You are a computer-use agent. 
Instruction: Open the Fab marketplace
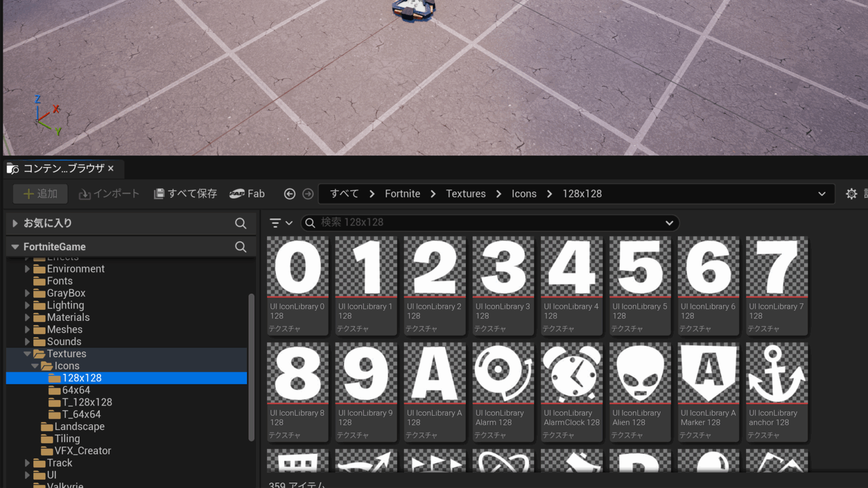pos(248,194)
